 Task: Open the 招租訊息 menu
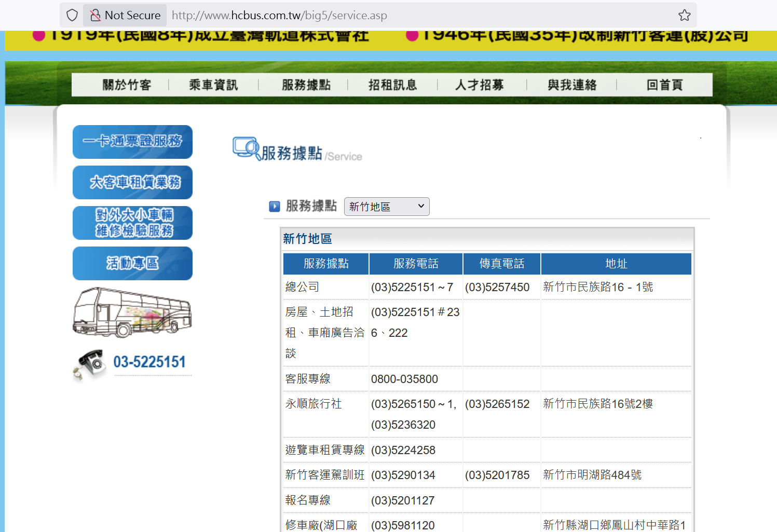click(x=393, y=85)
